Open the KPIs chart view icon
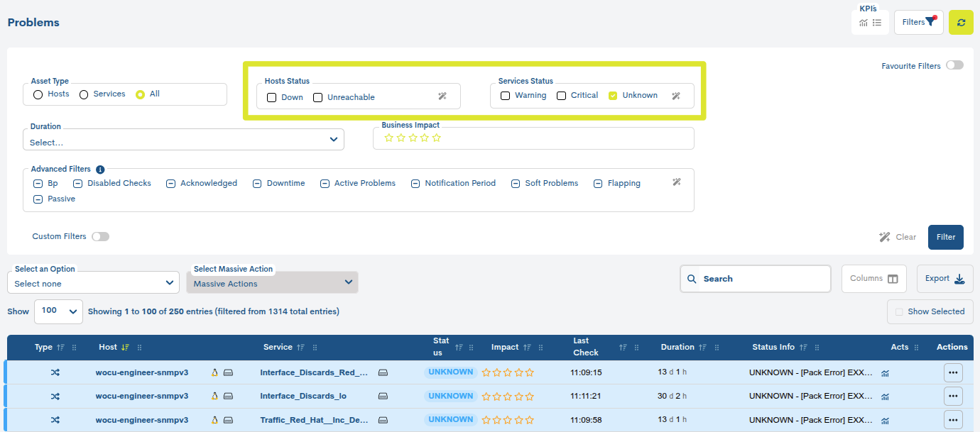Screen dimensions: 980x432 pos(864,23)
